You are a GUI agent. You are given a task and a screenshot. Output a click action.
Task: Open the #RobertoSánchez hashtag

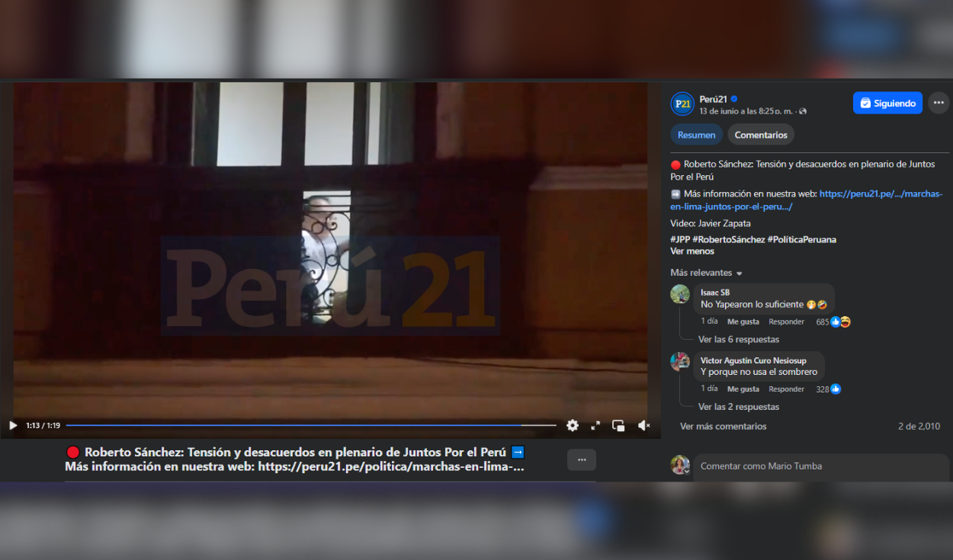point(729,239)
